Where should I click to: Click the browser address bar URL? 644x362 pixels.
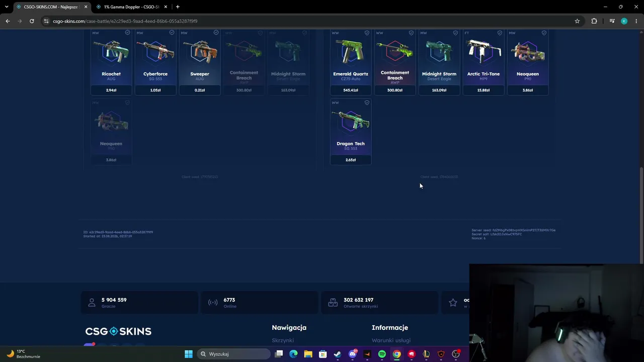tap(125, 21)
